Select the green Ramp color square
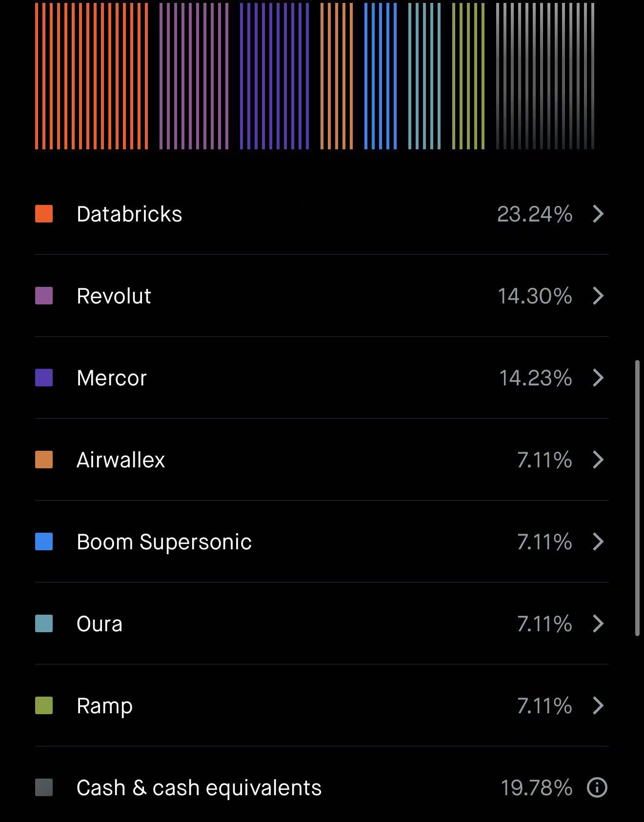 (44, 705)
